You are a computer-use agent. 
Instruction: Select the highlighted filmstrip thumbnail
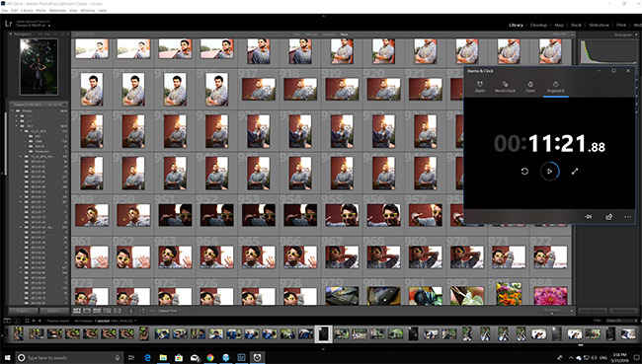click(x=323, y=334)
